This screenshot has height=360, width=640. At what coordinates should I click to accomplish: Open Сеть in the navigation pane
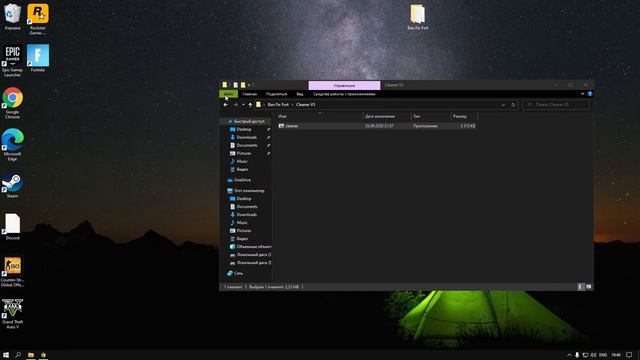coord(238,273)
